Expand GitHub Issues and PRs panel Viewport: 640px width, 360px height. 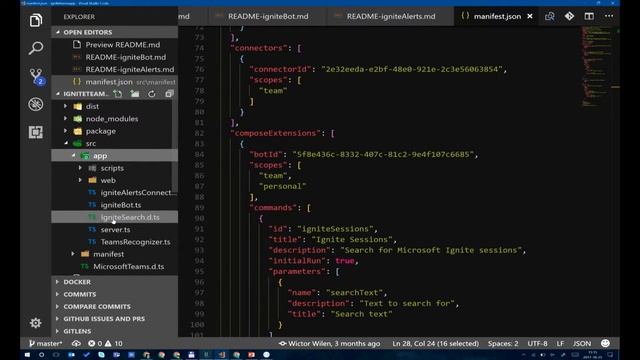coord(115,319)
